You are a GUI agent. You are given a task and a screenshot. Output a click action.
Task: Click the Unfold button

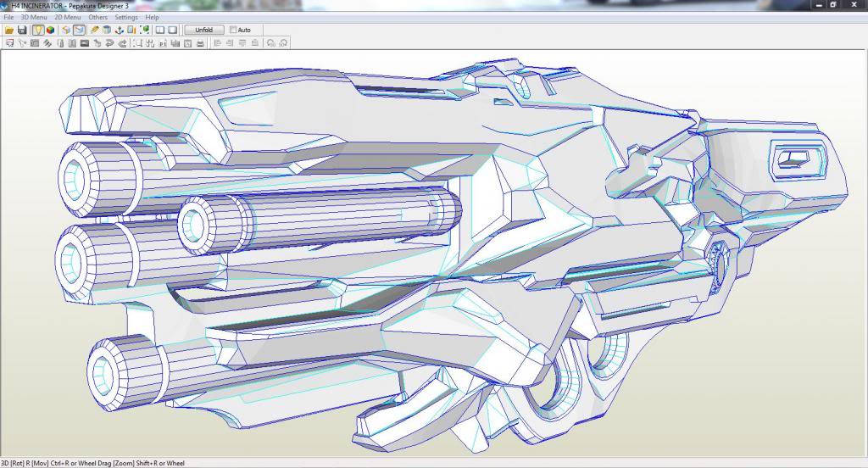[x=204, y=30]
